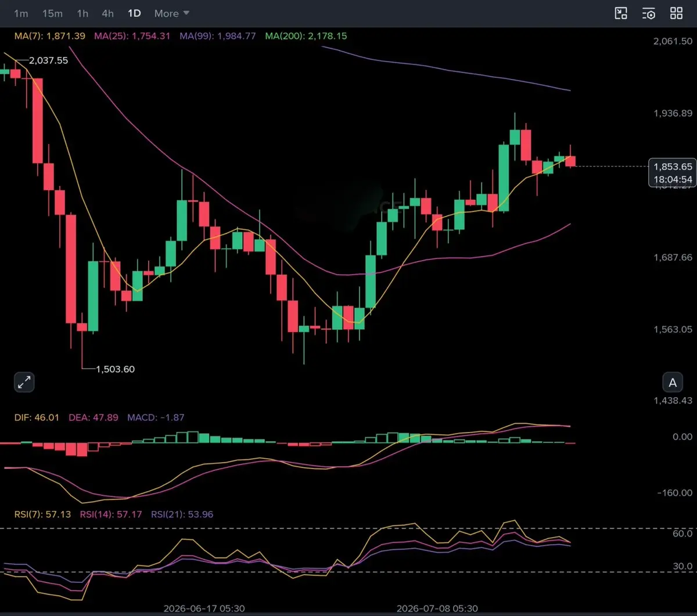Click the 2026-07-08 05:30 date label
This screenshot has width=697, height=616.
tap(437, 608)
